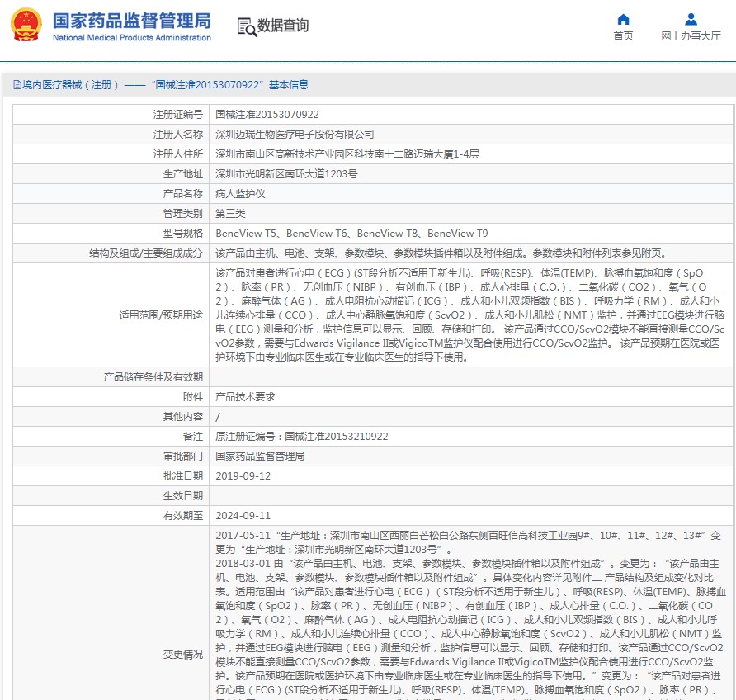Screen dimensions: 736x700
Task: Select approval date 2019-09-12
Action: coord(243,476)
